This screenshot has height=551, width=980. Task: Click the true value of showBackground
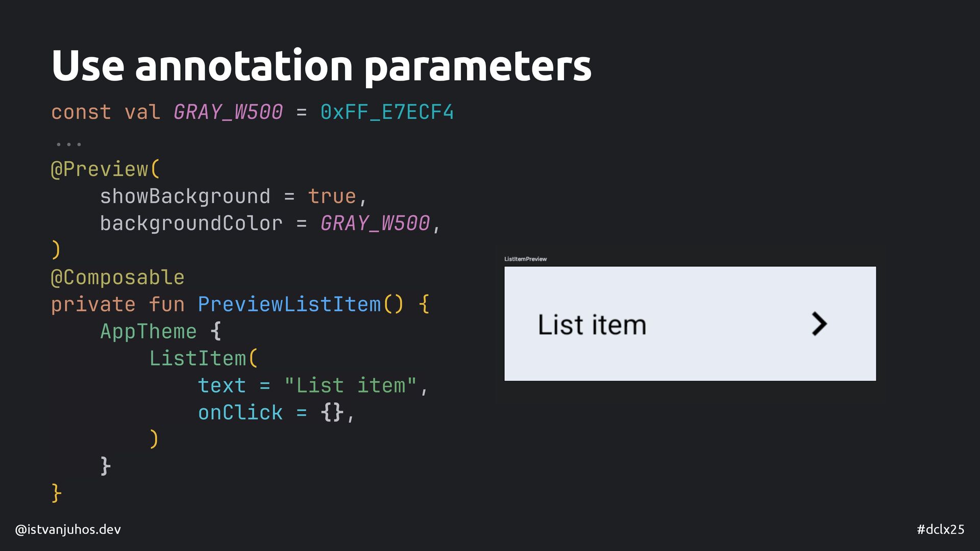click(x=332, y=196)
